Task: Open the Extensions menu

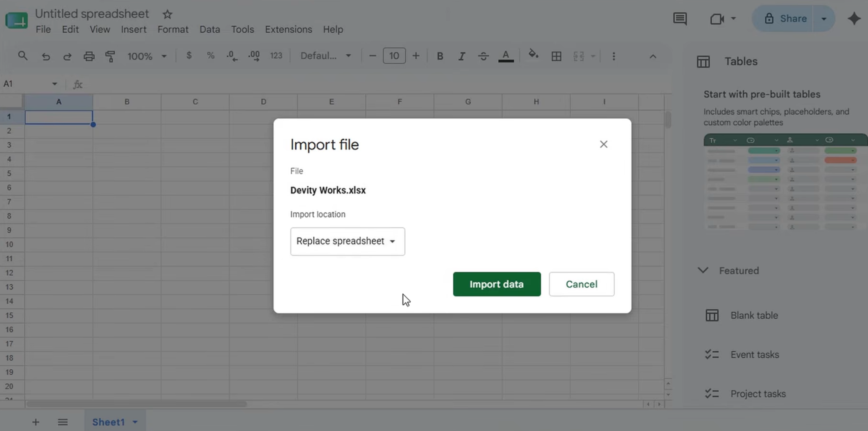Action: pyautogui.click(x=288, y=29)
